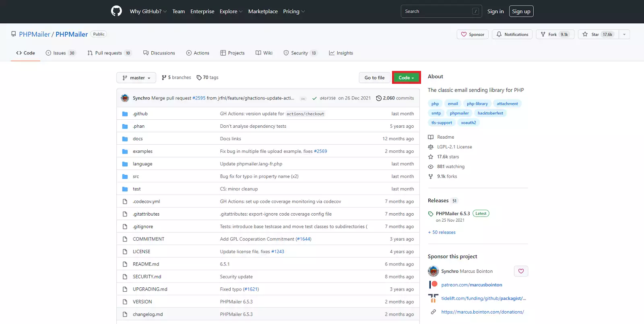Click the Synchro avatar in commit row
The width and height of the screenshot is (644, 324).
point(125,98)
